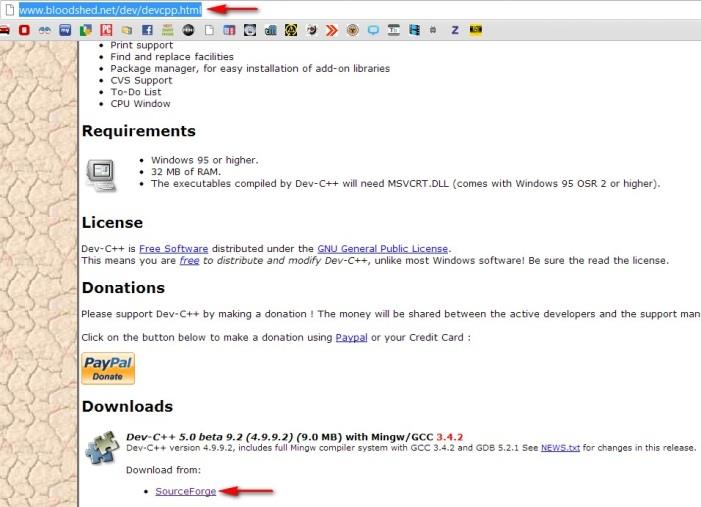Click the 'Download from:' label
The image size is (701, 507).
(x=163, y=470)
